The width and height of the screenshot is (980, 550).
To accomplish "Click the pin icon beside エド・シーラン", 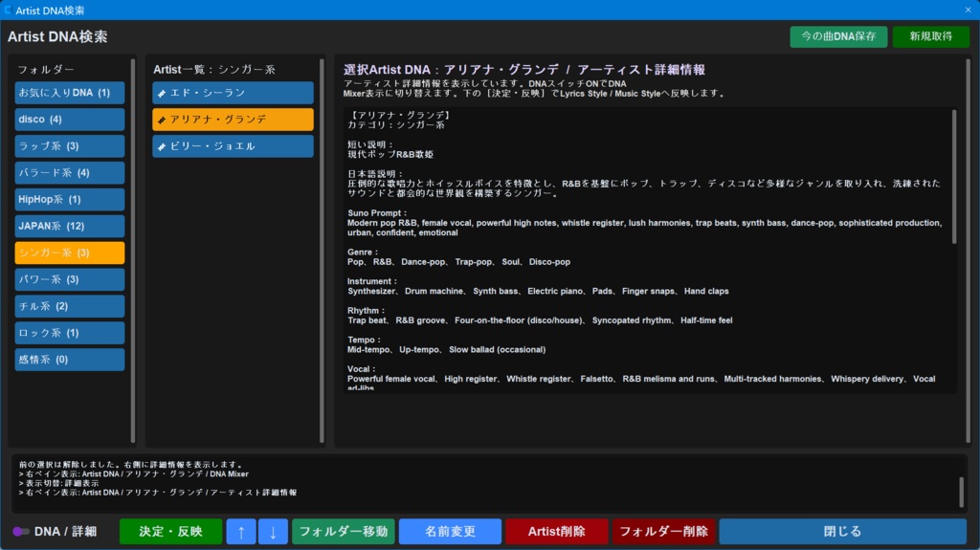I will tap(162, 93).
